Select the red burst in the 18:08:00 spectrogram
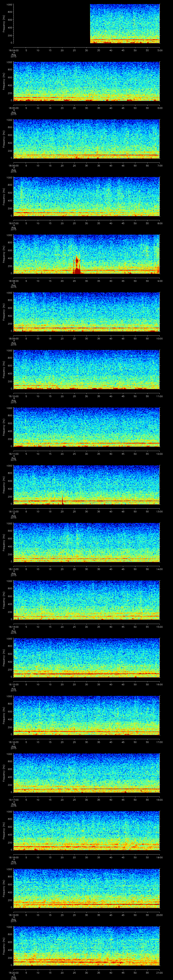173x980 pixels. click(77, 265)
